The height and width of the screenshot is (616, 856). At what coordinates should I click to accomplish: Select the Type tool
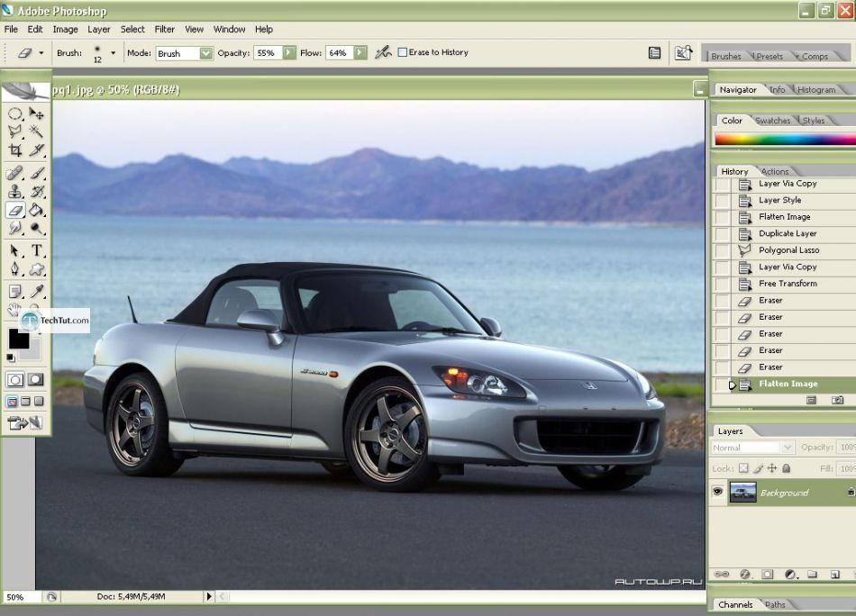click(x=37, y=250)
